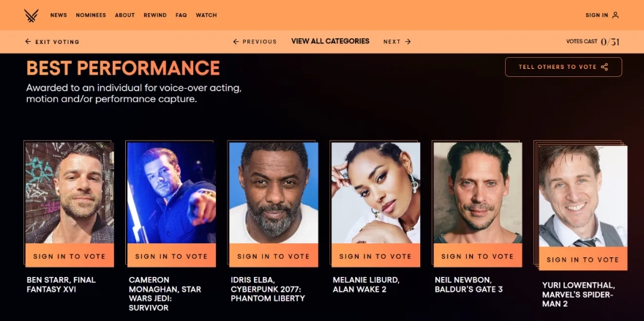
Task: Click the Votes Cast counter
Action: (593, 42)
